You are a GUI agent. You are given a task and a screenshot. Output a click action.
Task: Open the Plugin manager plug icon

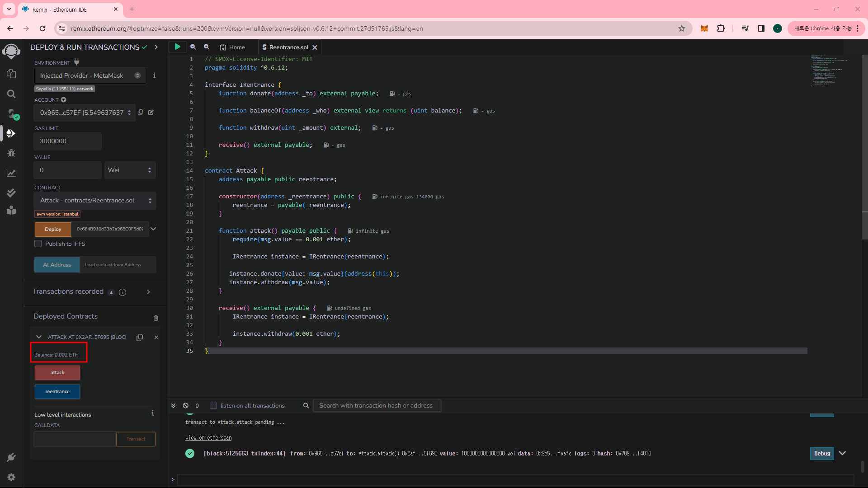pyautogui.click(x=11, y=457)
